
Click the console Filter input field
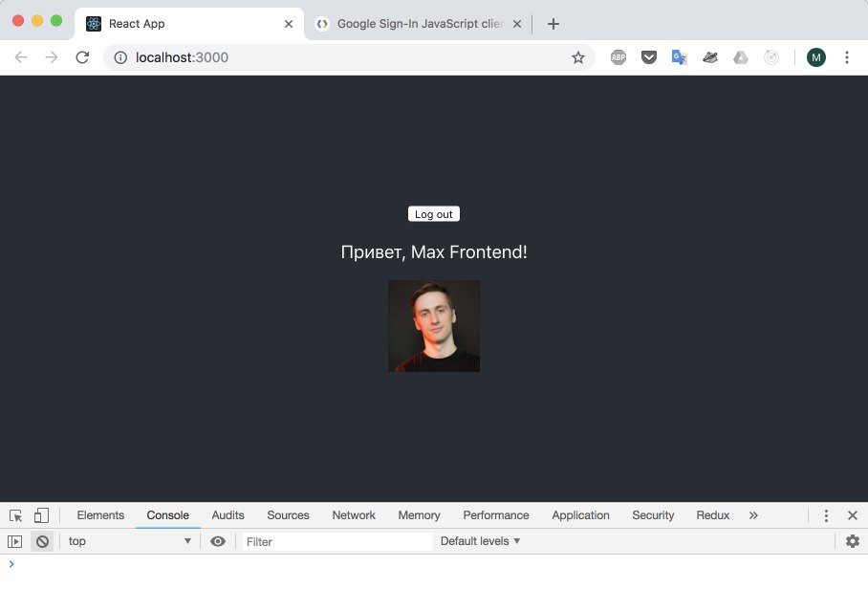pos(337,541)
